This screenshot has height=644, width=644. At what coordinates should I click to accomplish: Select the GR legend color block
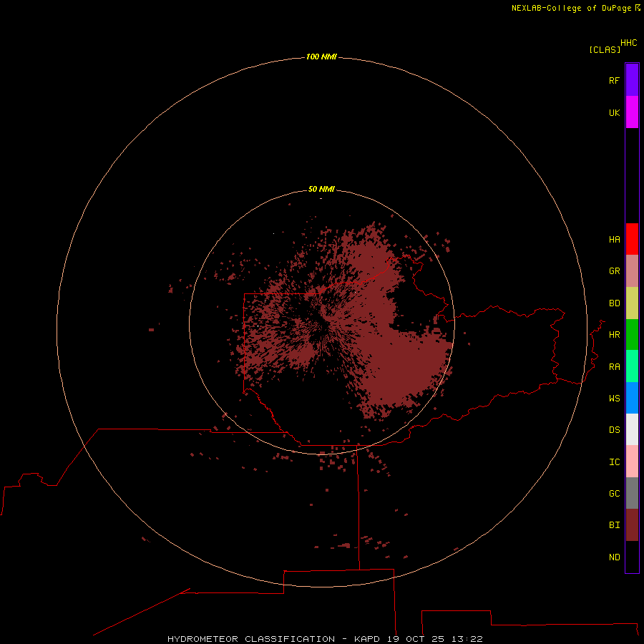click(x=632, y=271)
